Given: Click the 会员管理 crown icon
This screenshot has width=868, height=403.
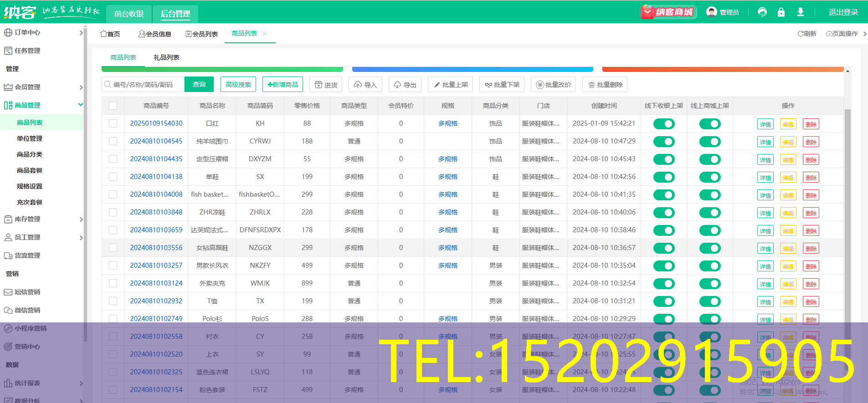Looking at the screenshot, I should pos(8,87).
